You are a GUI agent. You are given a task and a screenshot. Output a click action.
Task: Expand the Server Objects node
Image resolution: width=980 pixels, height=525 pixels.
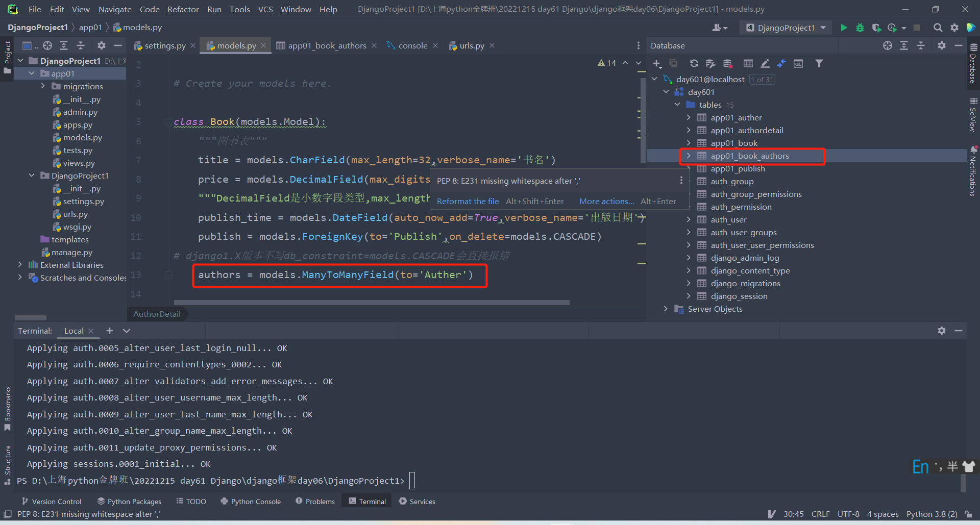coord(666,309)
